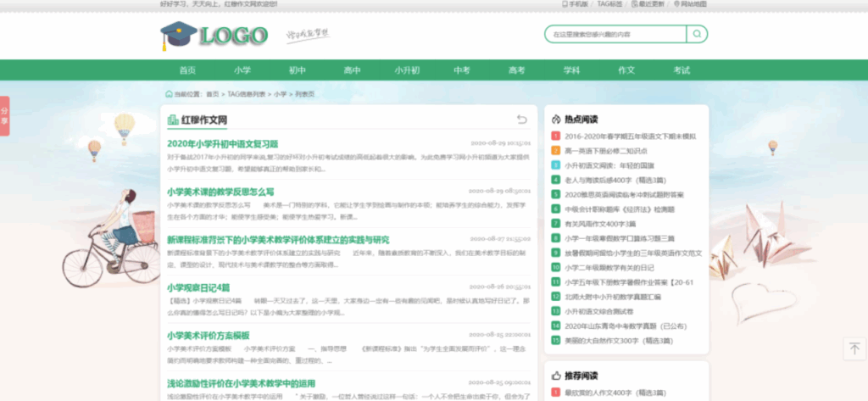Select 高中 in the navigation bar
The image size is (868, 401).
(352, 70)
